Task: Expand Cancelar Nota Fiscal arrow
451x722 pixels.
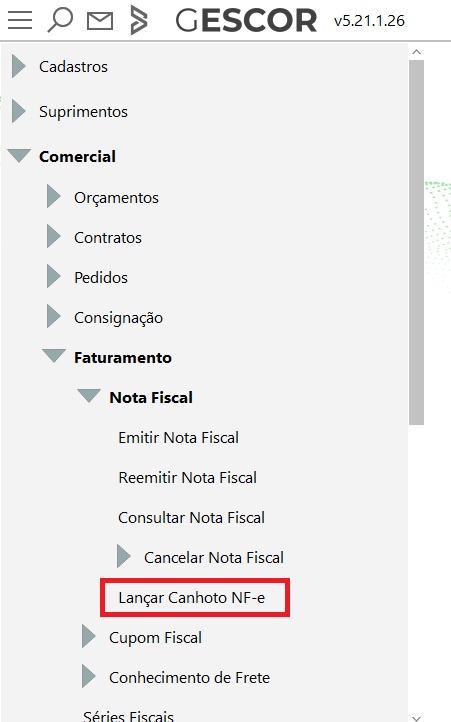Action: click(123, 556)
